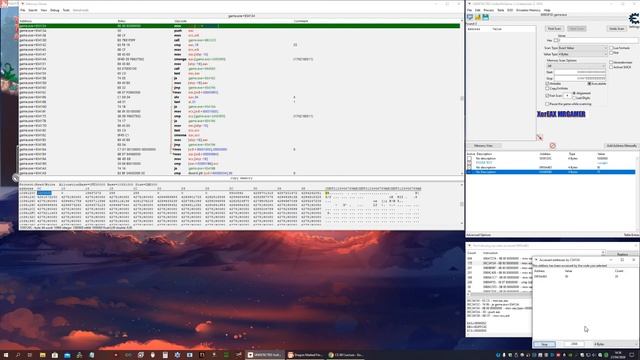Click the Next Scan button
The width and height of the screenshot is (640, 360).
(x=577, y=29)
